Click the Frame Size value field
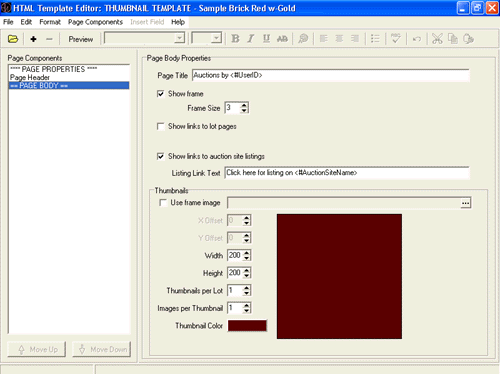Viewport: 500px width, 374px height. pos(233,108)
